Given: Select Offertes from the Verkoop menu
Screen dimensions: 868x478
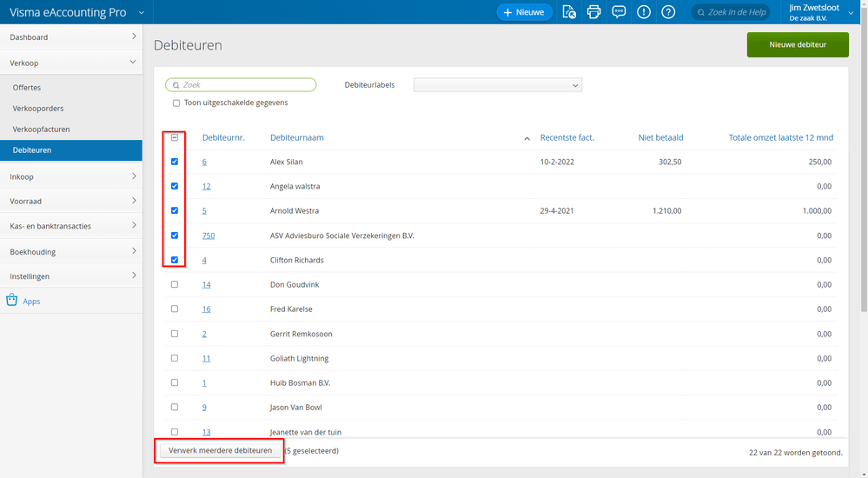Looking at the screenshot, I should pyautogui.click(x=27, y=88).
